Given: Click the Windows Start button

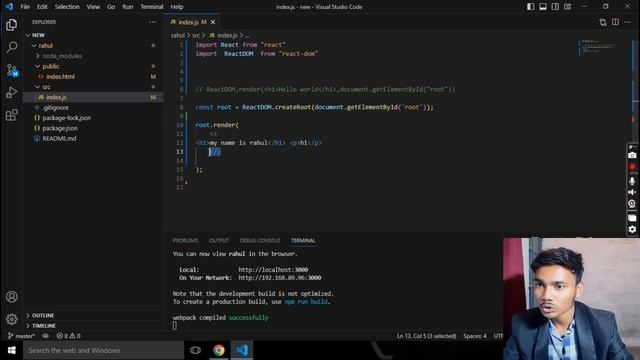Looking at the screenshot, I should tap(11, 350).
